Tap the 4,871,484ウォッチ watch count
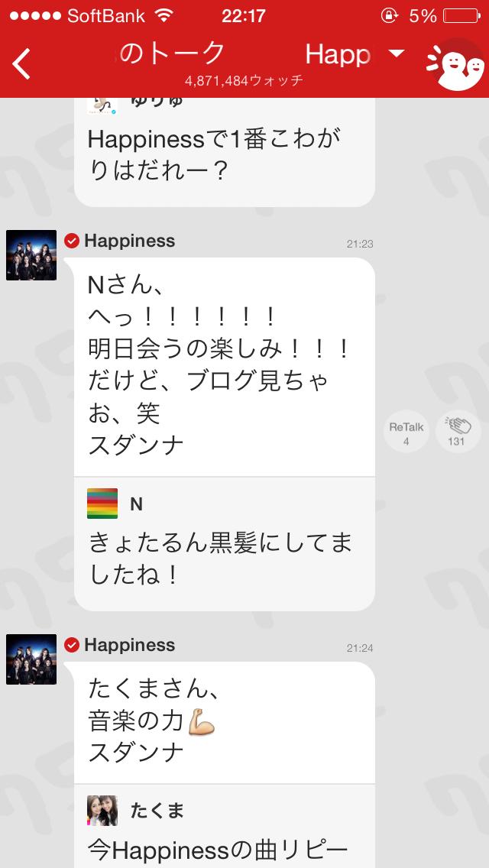This screenshot has width=489, height=868. (x=244, y=80)
